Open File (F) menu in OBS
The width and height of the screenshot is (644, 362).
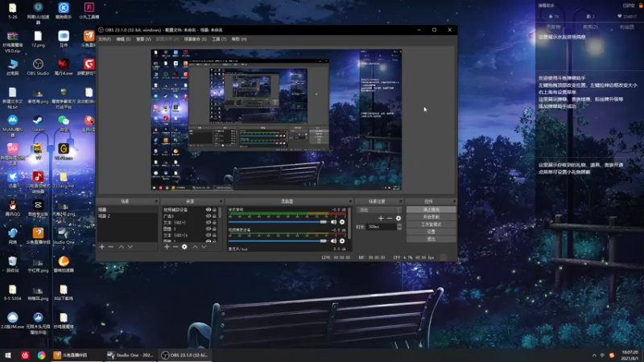tap(105, 39)
